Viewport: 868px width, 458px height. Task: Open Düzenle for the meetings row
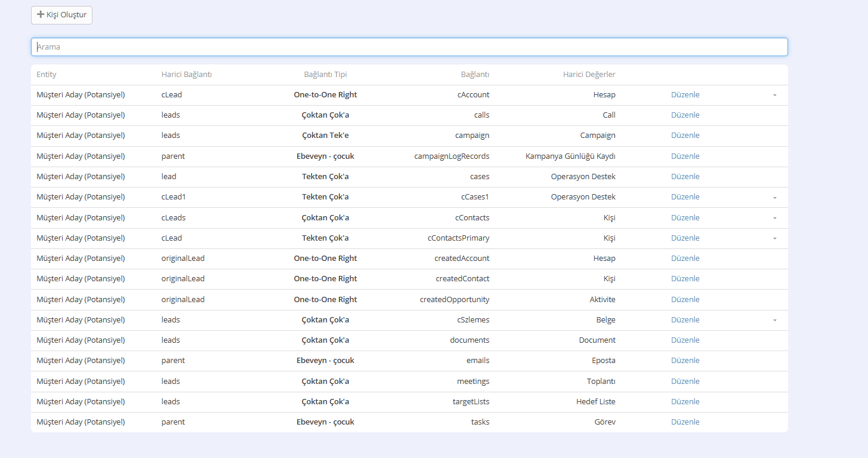coord(685,382)
